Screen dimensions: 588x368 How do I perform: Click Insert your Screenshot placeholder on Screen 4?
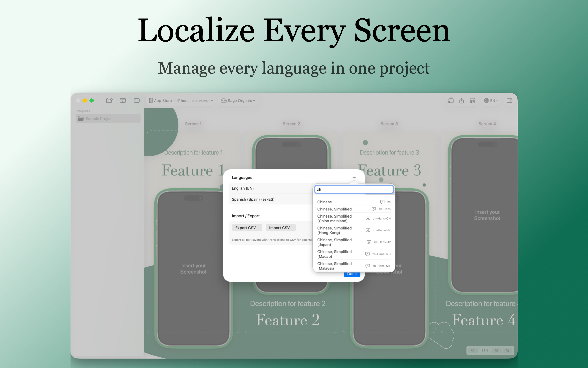click(x=487, y=215)
